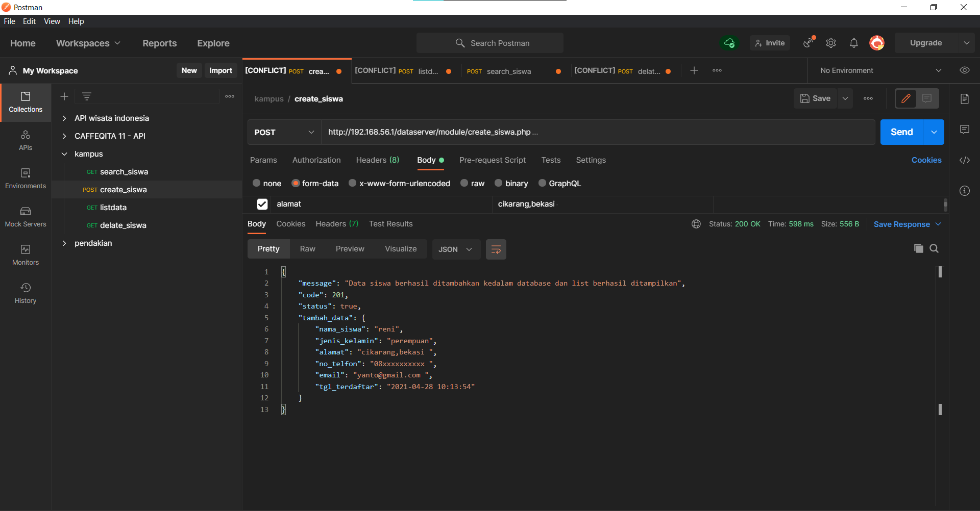Viewport: 980px width, 511px height.
Task: Open the settings gear icon
Action: point(831,43)
